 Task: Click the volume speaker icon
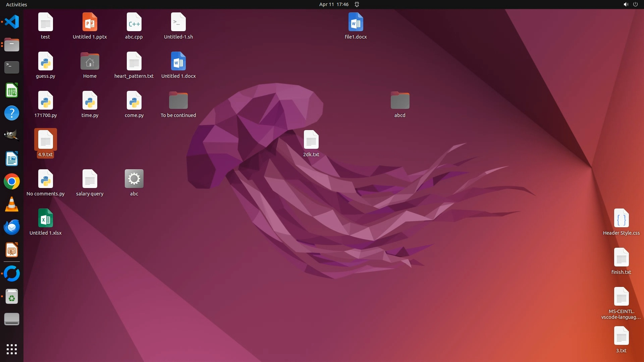click(x=626, y=4)
